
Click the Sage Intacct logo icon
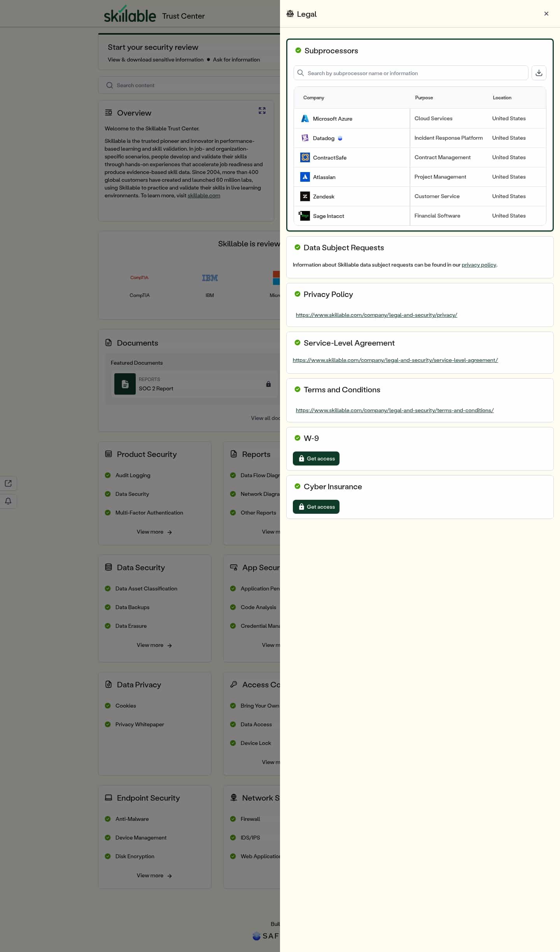point(305,216)
